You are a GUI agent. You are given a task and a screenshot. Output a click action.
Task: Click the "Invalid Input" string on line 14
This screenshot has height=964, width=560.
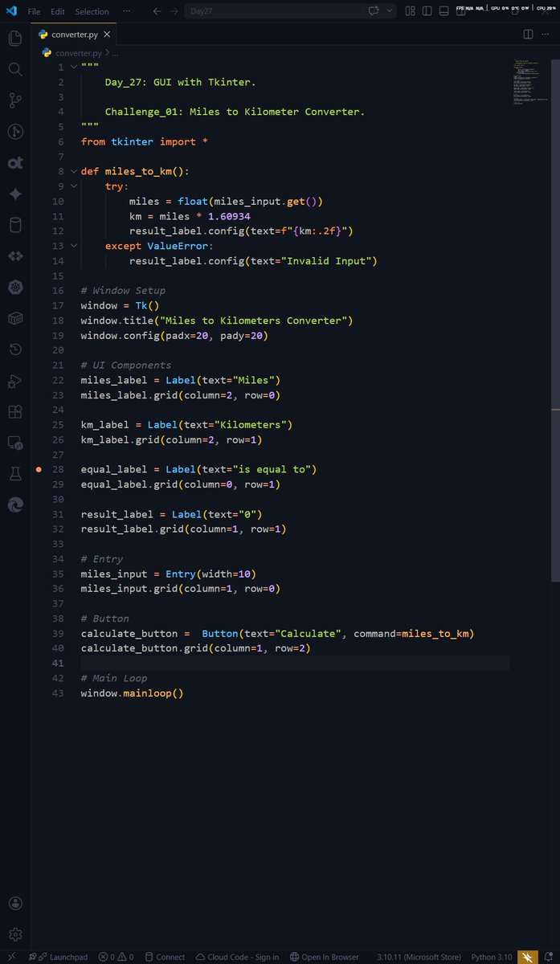[x=330, y=260]
